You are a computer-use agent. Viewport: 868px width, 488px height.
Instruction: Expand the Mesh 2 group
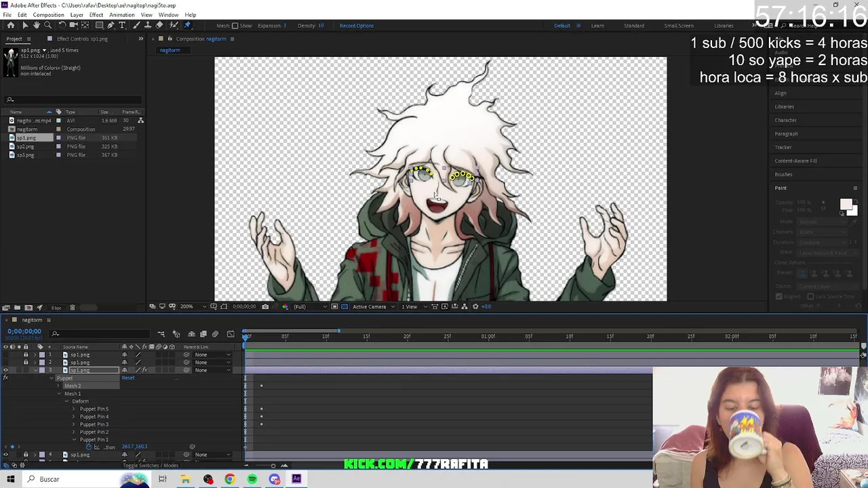(58, 386)
